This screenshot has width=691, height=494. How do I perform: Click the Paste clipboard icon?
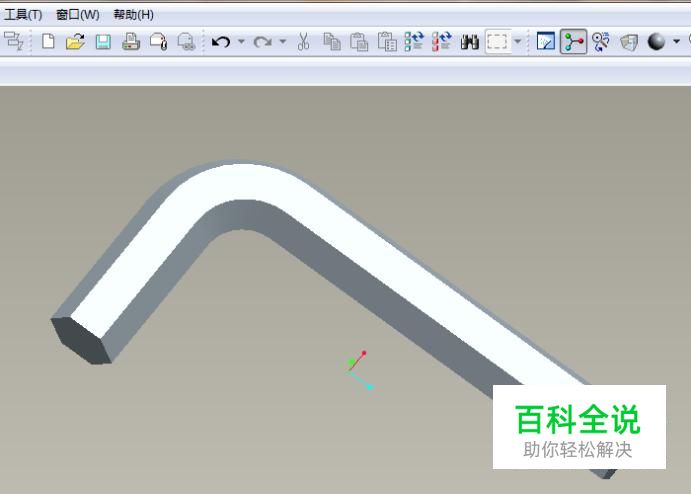click(359, 41)
